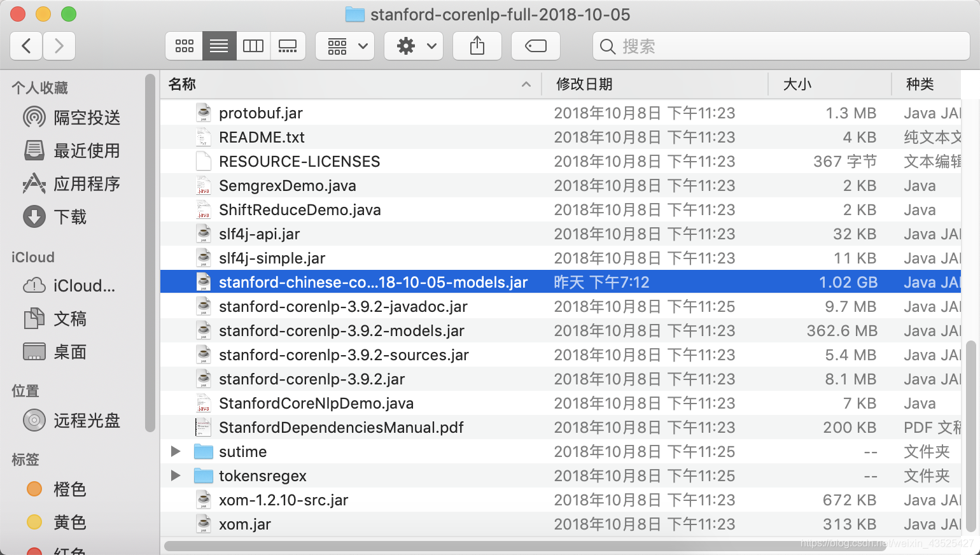Open 桌面 in the sidebar
This screenshot has width=980, height=555.
[55, 351]
